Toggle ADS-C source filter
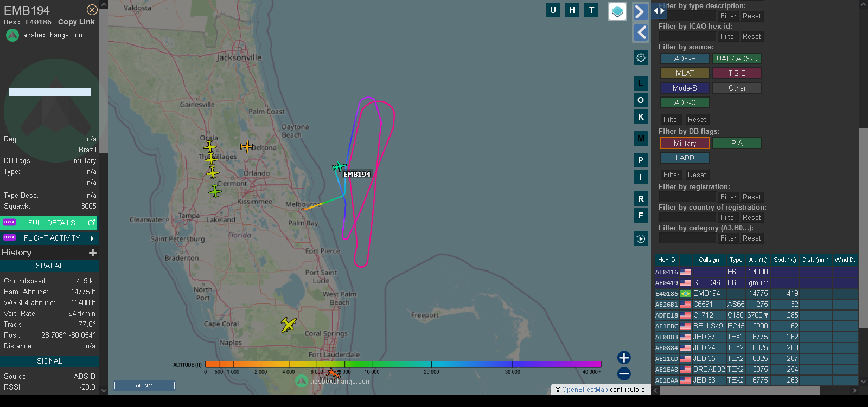Image resolution: width=868 pixels, height=407 pixels. (x=685, y=102)
